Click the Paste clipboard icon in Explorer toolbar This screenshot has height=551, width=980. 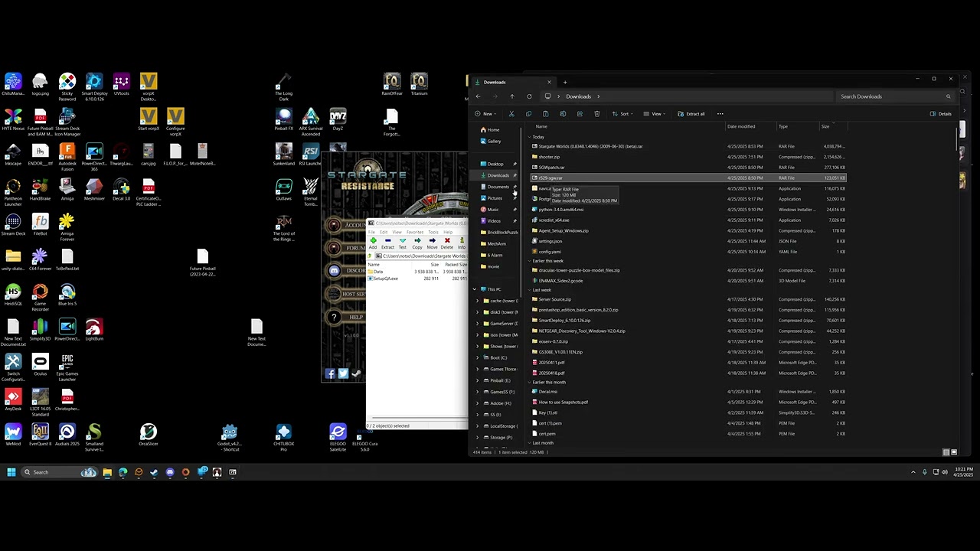545,114
